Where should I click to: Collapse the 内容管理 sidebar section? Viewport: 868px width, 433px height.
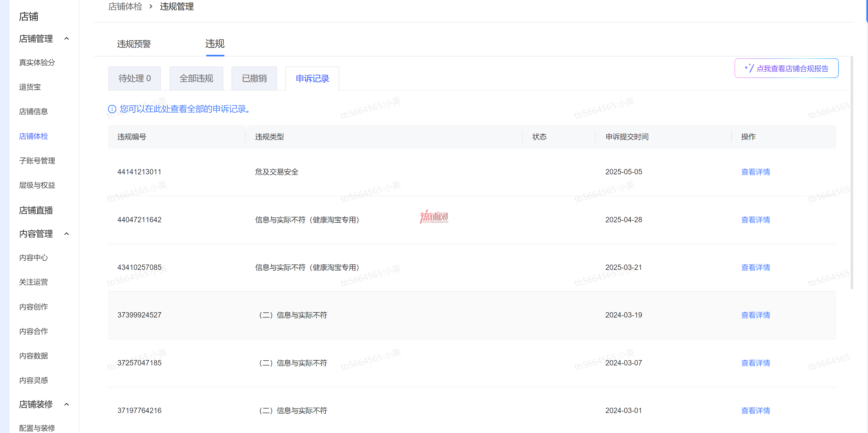(67, 234)
